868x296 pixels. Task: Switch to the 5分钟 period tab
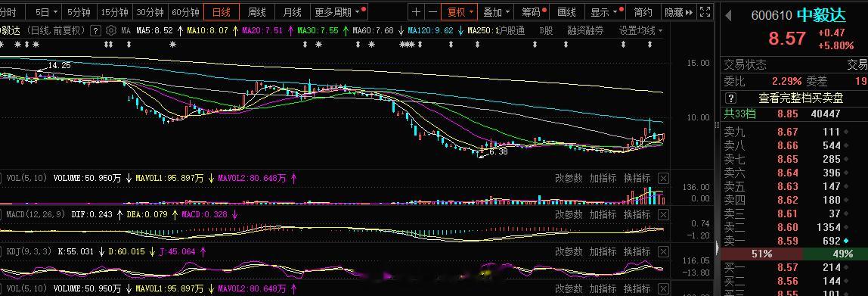(x=79, y=12)
